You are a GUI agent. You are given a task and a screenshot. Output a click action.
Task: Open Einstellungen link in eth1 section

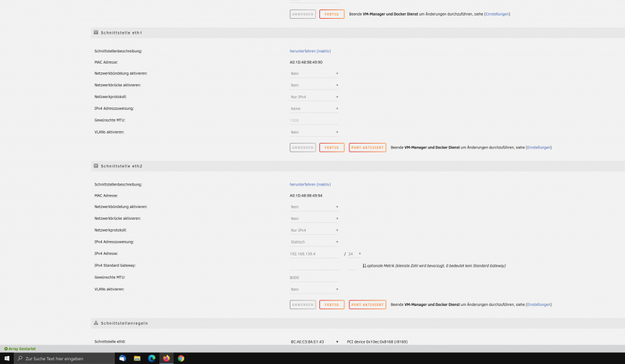539,147
